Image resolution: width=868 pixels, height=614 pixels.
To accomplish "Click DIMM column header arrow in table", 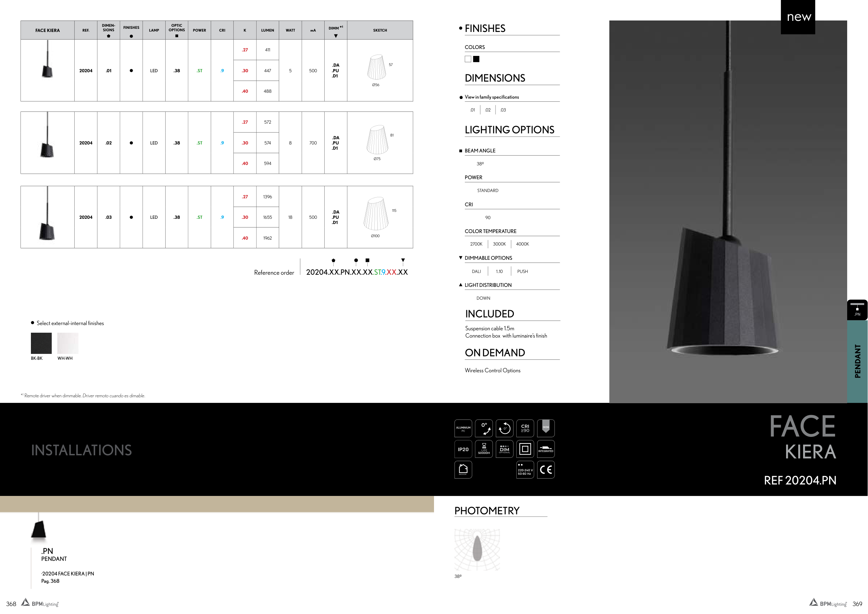I will (x=336, y=36).
